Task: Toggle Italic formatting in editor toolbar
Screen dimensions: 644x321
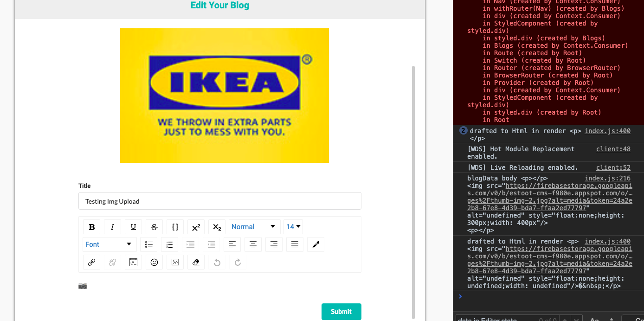Action: coord(112,227)
